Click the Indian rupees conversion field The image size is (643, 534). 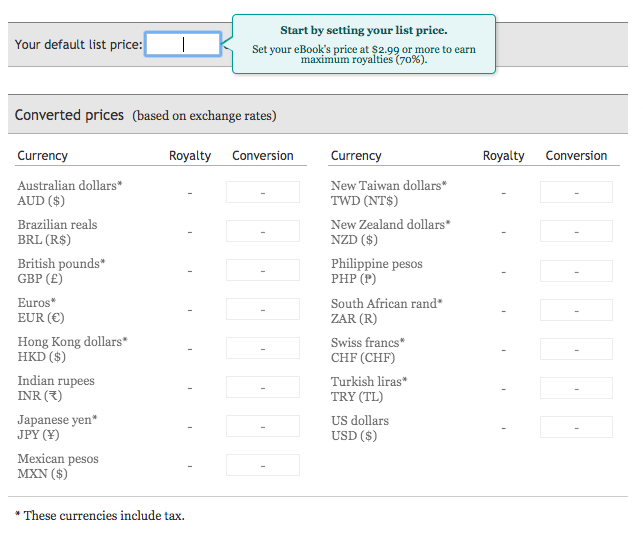coord(262,388)
